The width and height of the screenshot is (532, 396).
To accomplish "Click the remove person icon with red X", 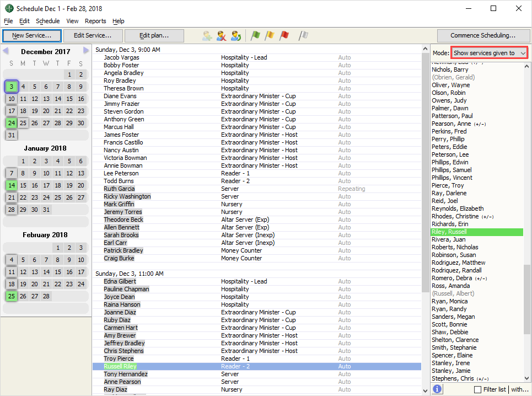I will pos(222,36).
